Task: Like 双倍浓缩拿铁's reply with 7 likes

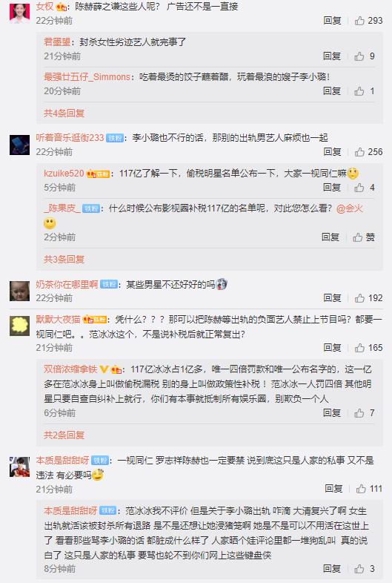Action: (x=364, y=413)
